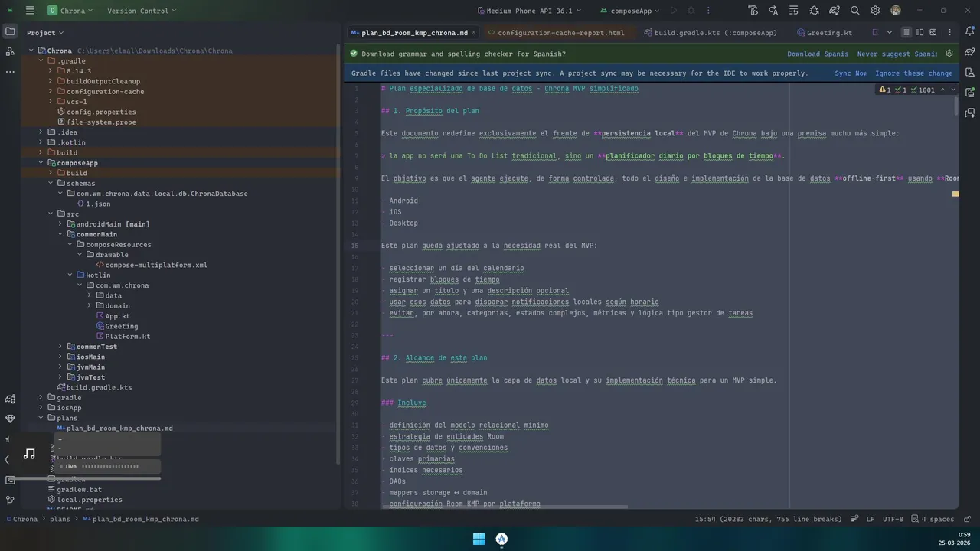
Task: Open spelling suggestion settings gear icon
Action: click(x=949, y=54)
